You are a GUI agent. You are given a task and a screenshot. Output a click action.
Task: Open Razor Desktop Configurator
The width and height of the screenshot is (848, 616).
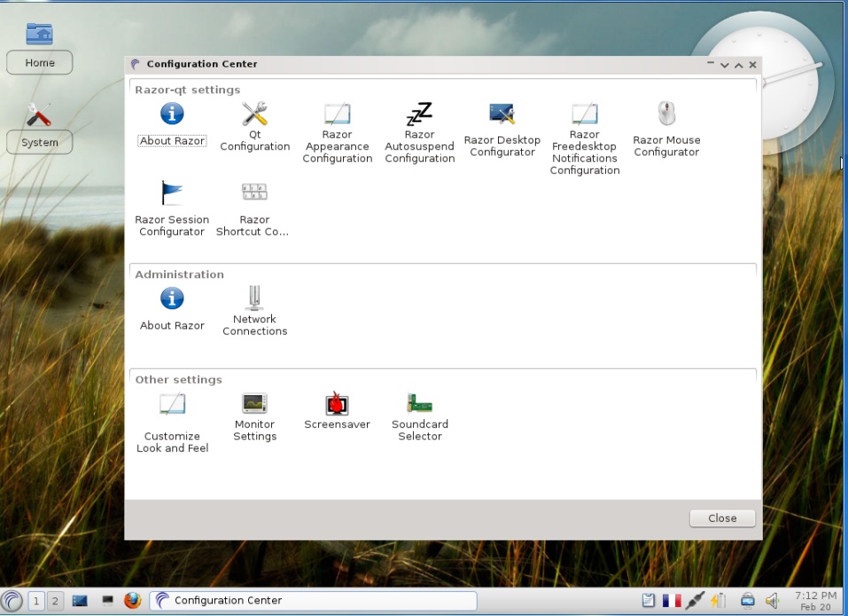coord(502,129)
